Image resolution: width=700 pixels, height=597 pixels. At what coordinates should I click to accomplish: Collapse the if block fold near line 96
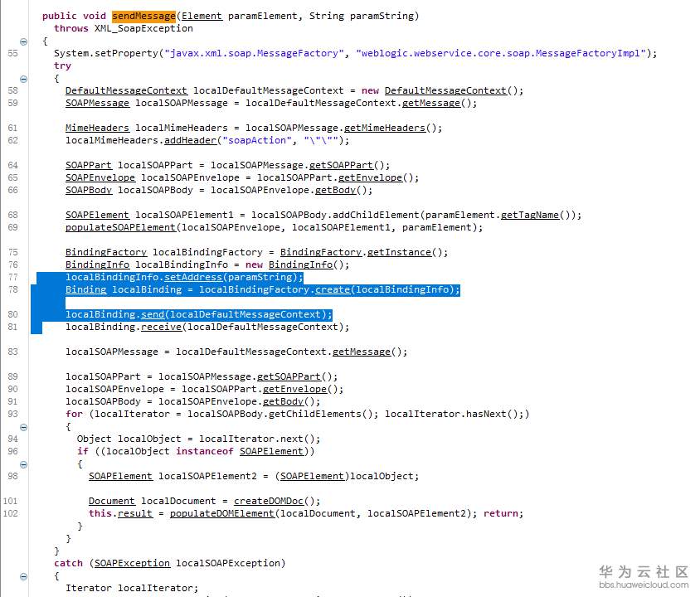click(23, 464)
